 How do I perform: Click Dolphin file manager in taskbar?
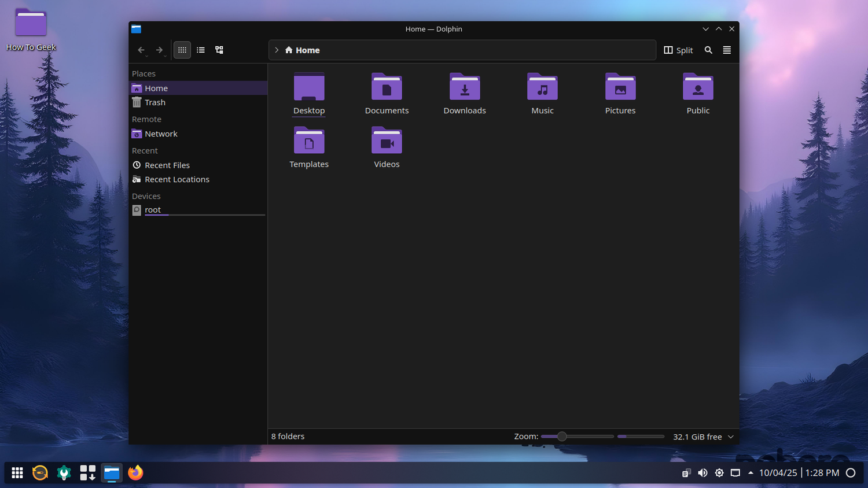(x=112, y=473)
